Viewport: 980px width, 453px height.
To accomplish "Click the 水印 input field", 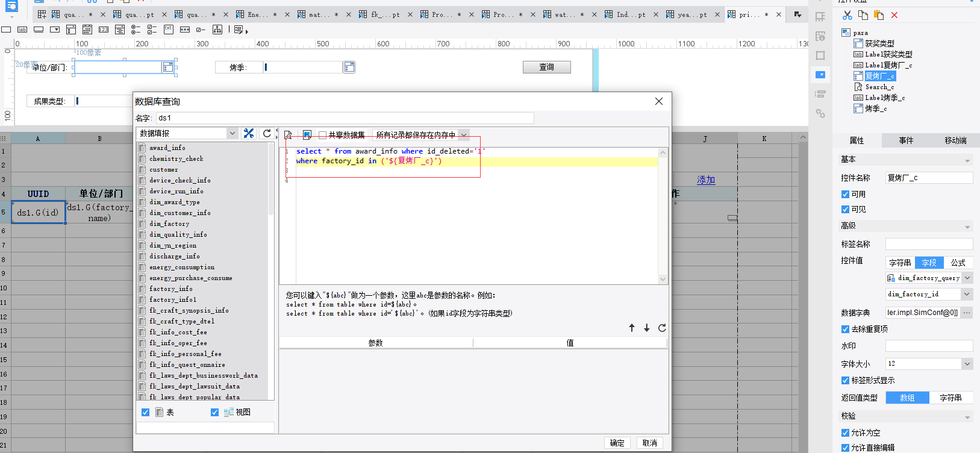I will 929,346.
